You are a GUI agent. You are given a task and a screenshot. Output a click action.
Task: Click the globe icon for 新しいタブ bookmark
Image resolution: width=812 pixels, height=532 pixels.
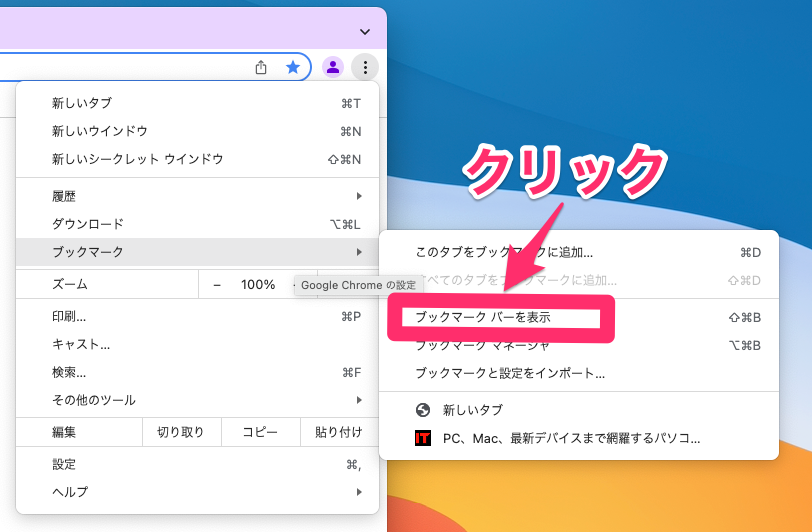click(x=422, y=410)
